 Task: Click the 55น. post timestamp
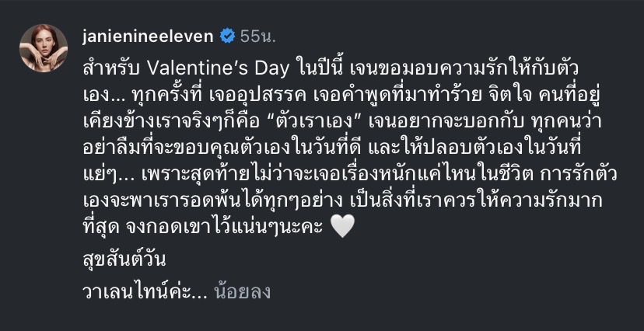point(258,37)
